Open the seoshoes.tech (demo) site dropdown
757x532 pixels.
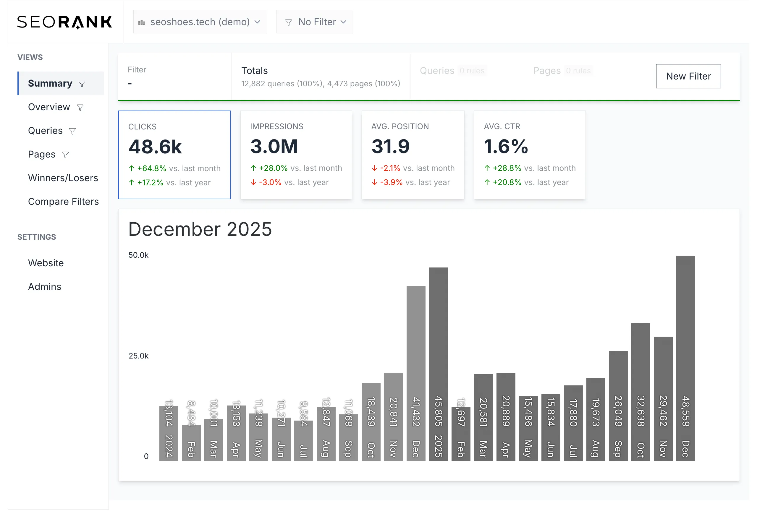pos(200,22)
